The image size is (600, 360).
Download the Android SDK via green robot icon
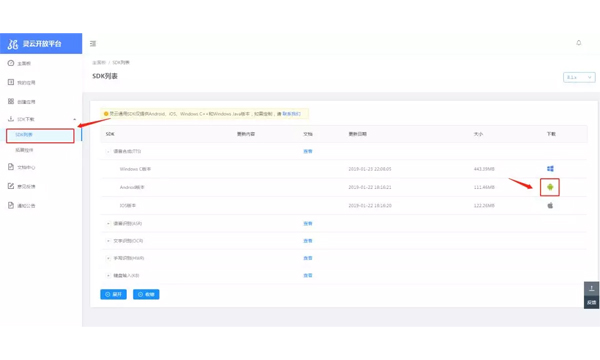(x=550, y=187)
